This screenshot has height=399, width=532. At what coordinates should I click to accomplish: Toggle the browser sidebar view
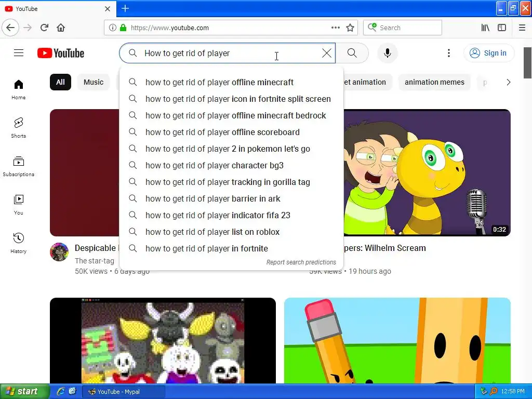(x=502, y=28)
